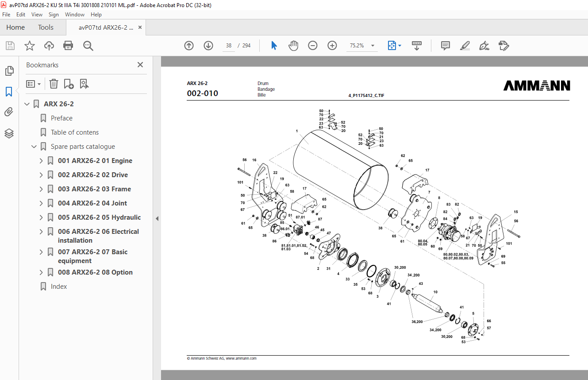
Task: Click the www.ammann.com footer link
Action: point(241,358)
